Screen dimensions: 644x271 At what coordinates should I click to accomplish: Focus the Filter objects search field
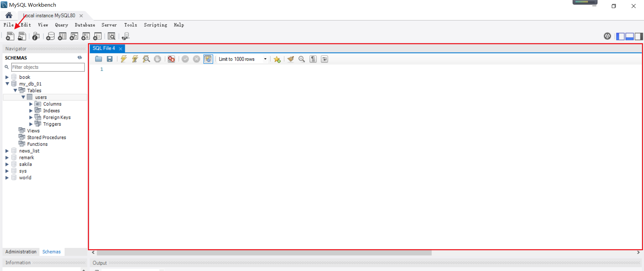(48, 67)
